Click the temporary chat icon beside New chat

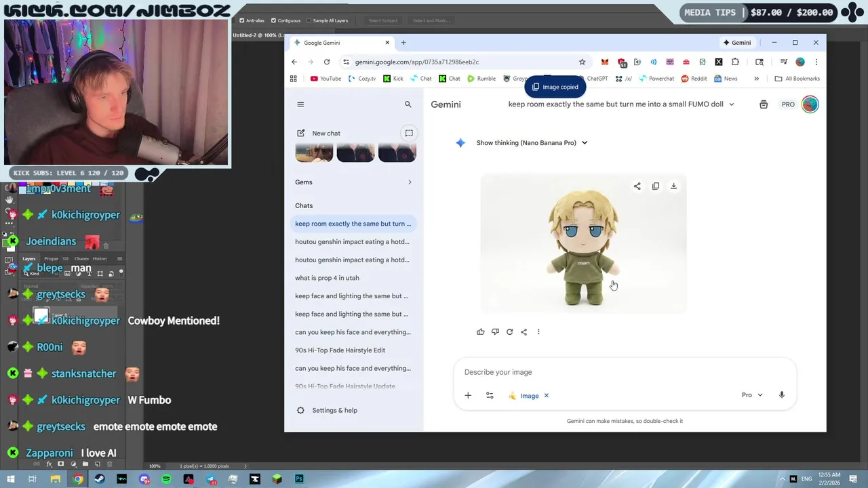coord(409,133)
